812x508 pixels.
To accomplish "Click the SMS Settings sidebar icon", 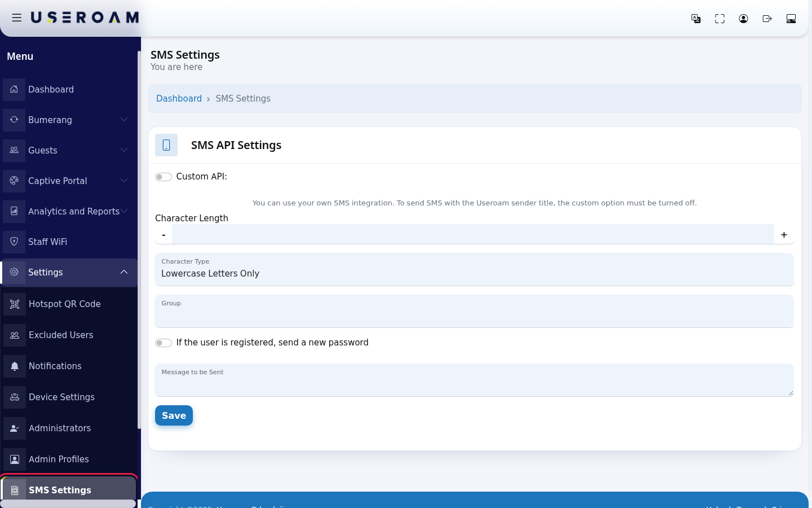I will [x=15, y=490].
